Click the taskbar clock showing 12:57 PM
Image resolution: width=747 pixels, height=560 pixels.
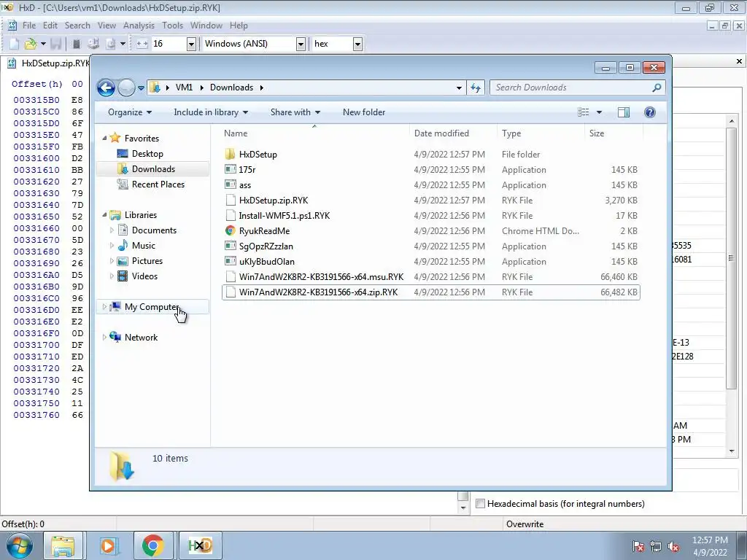tap(710, 546)
